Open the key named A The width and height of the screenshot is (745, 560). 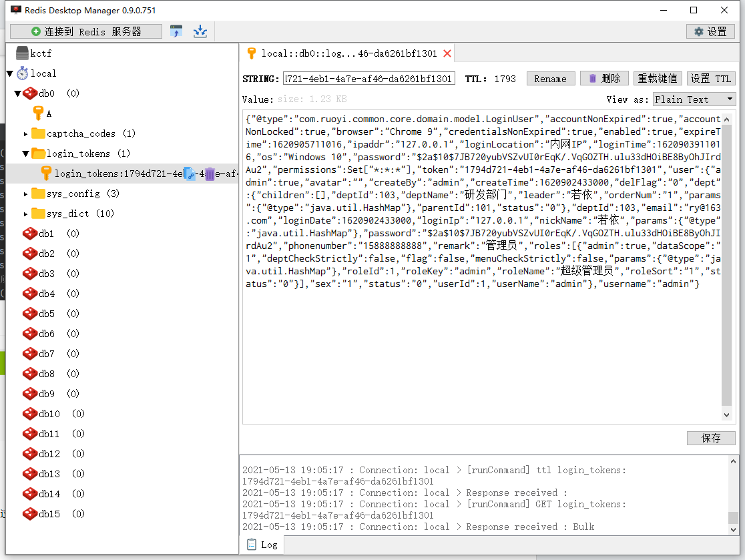tap(42, 113)
